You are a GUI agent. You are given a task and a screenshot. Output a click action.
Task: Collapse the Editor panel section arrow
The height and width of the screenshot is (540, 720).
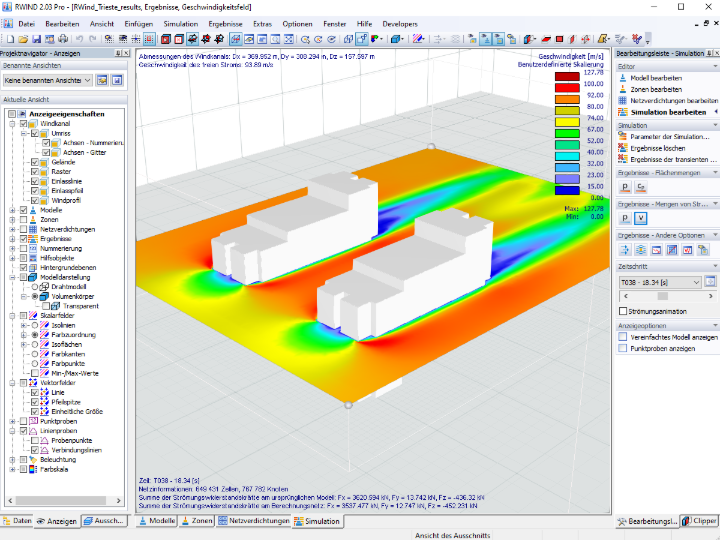(x=715, y=67)
